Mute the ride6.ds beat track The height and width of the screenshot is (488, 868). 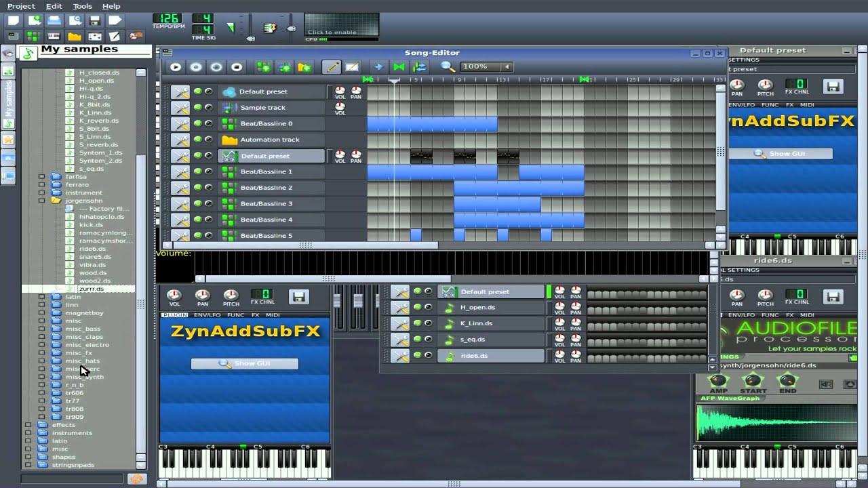point(418,355)
